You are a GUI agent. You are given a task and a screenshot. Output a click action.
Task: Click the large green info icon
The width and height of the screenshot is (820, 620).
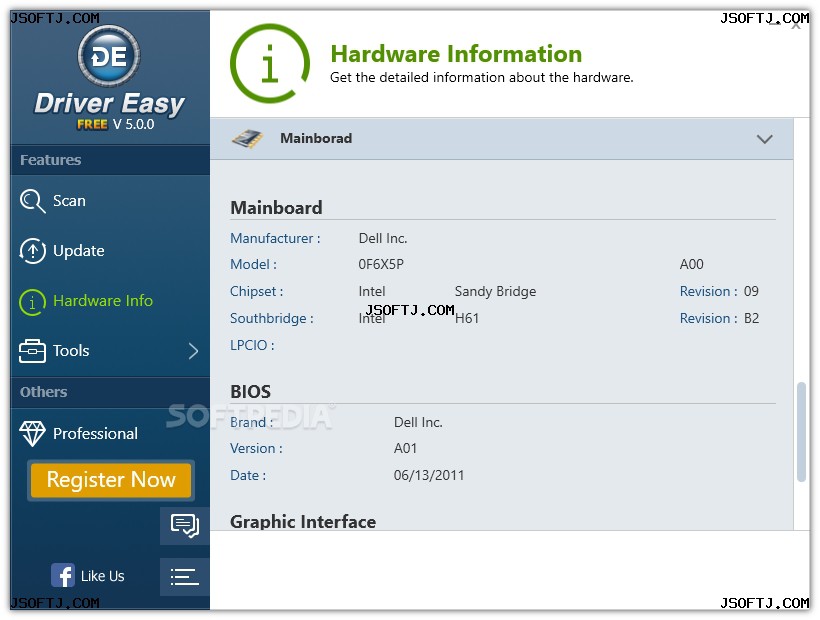(270, 63)
